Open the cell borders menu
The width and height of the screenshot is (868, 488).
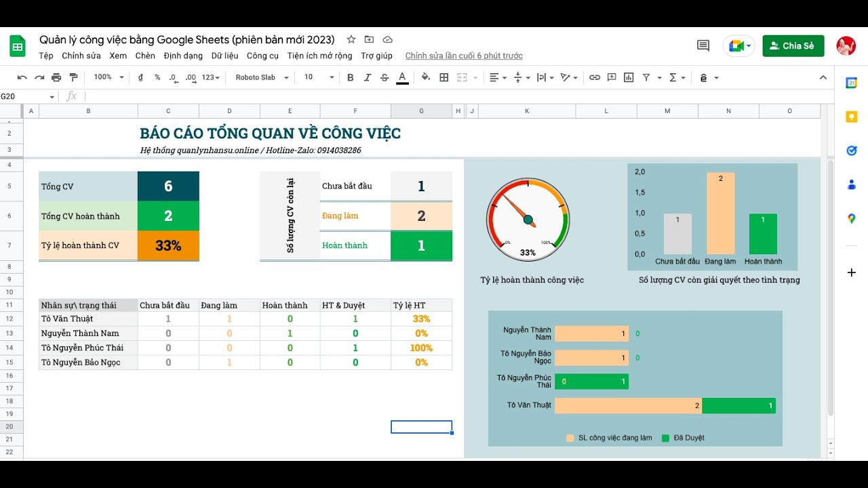pos(444,77)
